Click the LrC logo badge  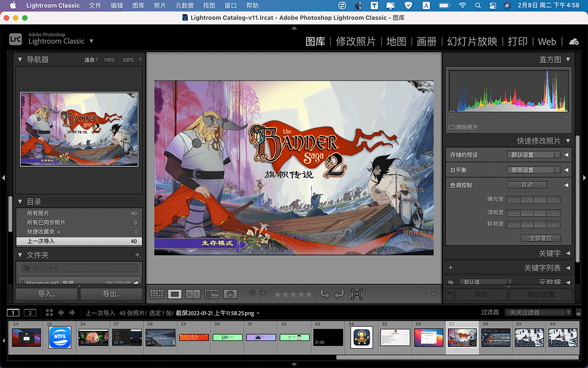[x=15, y=39]
